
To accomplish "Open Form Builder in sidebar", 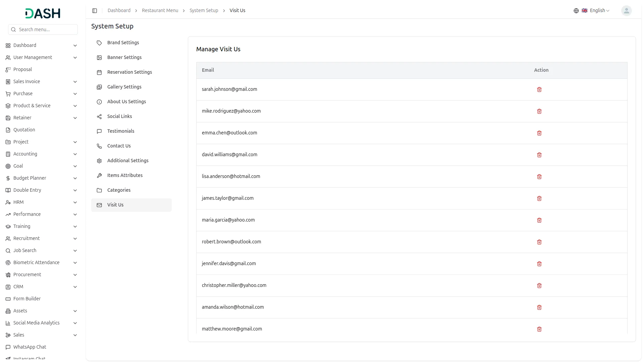I will pos(27,299).
